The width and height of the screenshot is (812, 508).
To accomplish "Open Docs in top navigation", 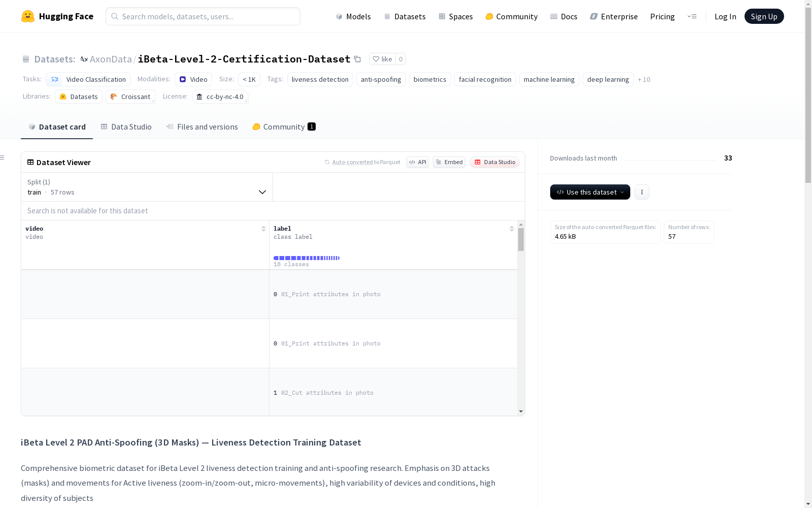I will click(564, 16).
